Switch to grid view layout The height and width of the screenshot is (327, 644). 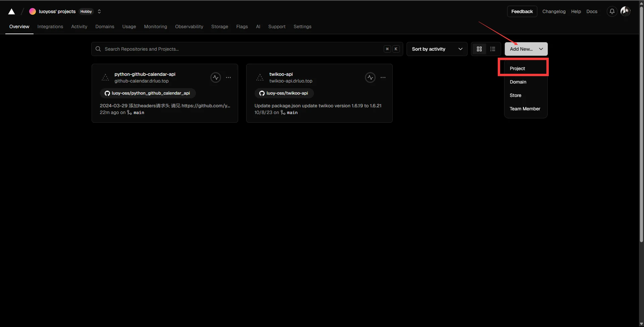pos(479,49)
